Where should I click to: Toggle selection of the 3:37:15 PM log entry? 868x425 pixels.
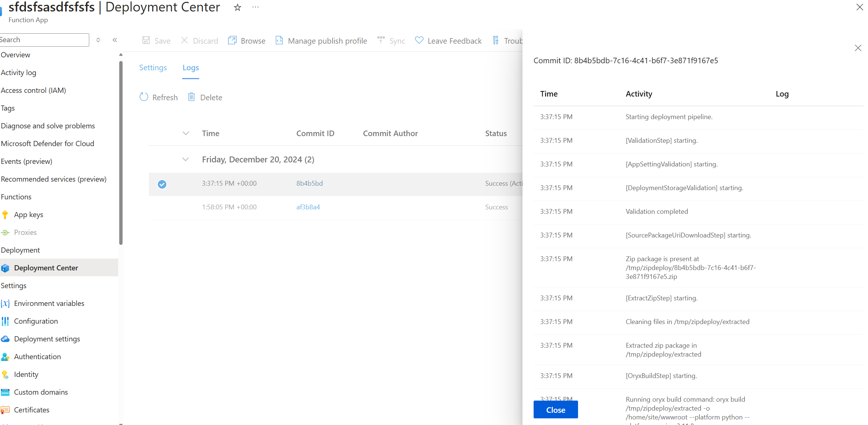pyautogui.click(x=162, y=184)
